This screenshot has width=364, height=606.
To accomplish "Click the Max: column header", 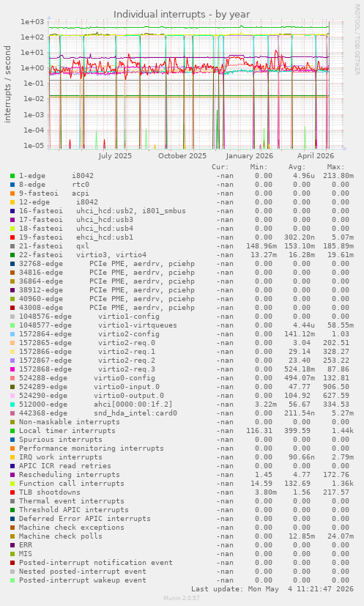I will tap(335, 167).
